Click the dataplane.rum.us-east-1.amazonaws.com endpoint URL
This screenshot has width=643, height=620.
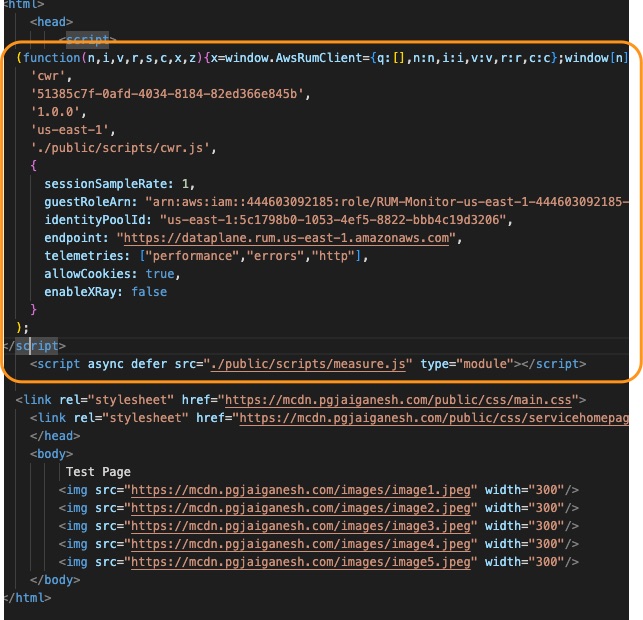[286, 238]
